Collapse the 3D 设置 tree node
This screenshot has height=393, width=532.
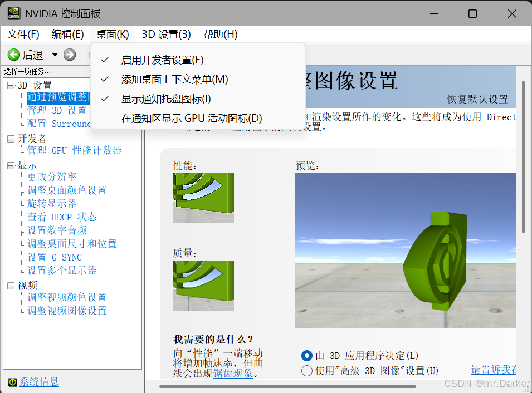point(11,85)
